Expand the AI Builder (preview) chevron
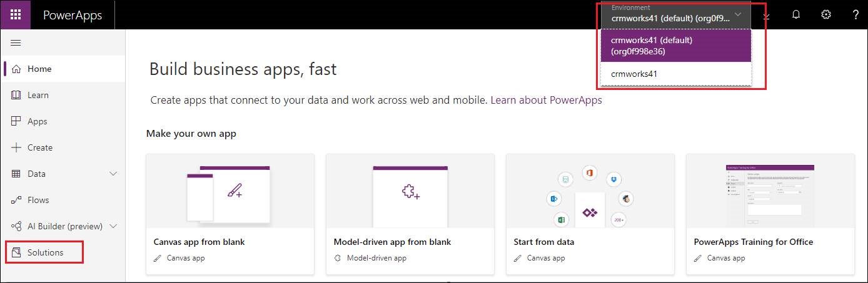The height and width of the screenshot is (283, 868). coord(113,226)
